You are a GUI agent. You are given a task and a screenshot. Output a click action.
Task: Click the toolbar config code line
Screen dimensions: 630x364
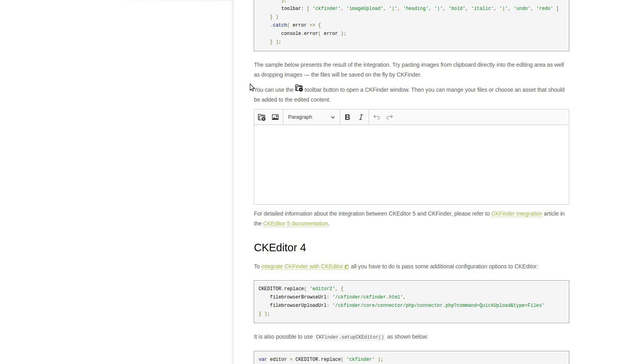pos(420,8)
